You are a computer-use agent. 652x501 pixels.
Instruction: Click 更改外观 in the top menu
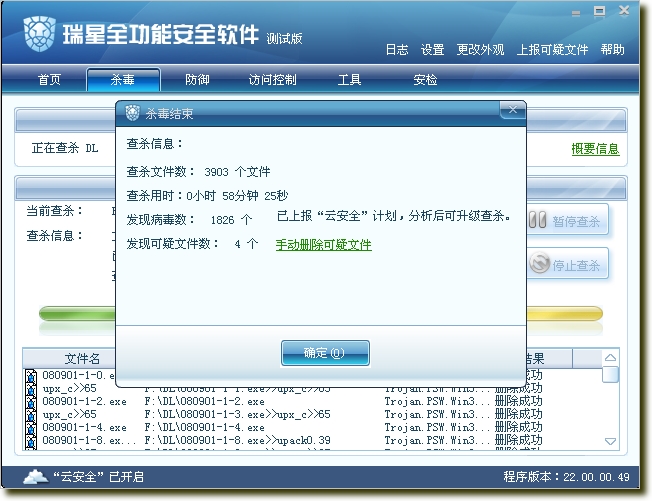tap(480, 49)
